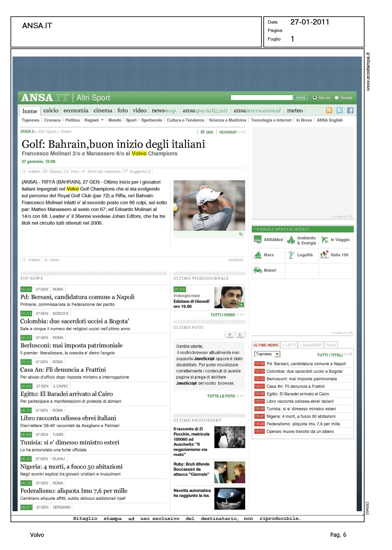
Task: Open the Motori car channel icon
Action: click(x=258, y=270)
